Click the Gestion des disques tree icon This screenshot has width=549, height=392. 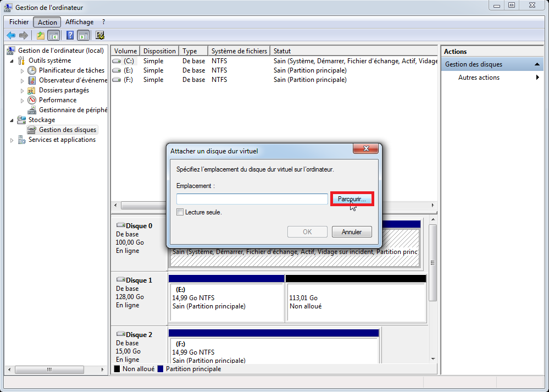32,130
